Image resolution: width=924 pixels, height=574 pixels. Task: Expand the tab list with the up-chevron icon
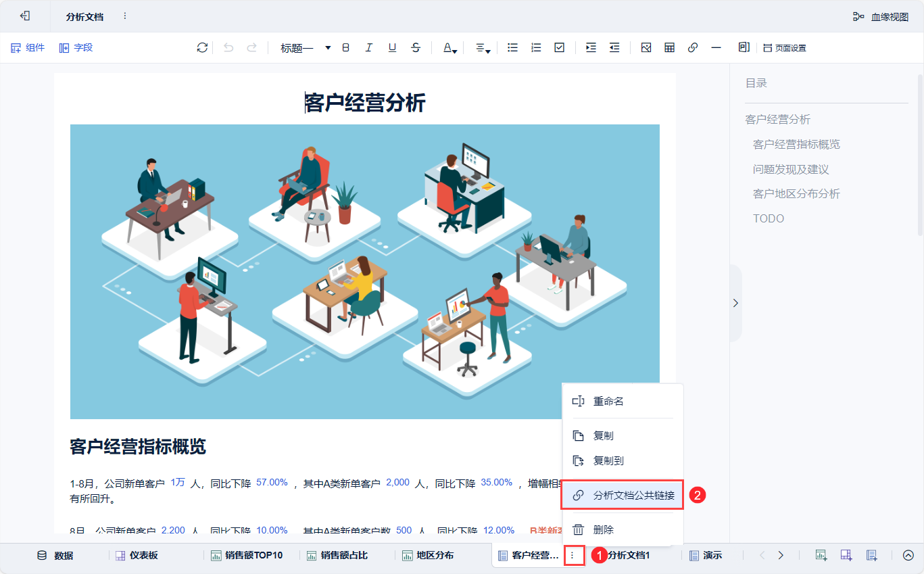pyautogui.click(x=908, y=556)
